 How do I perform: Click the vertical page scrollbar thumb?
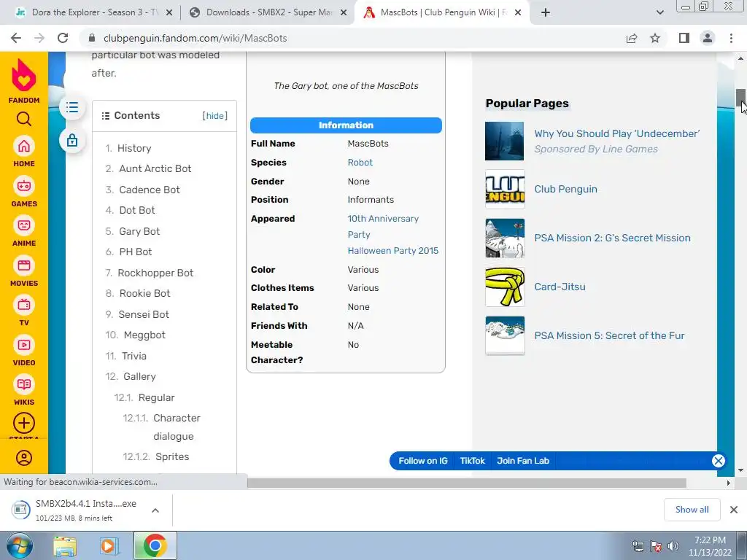pyautogui.click(x=740, y=98)
